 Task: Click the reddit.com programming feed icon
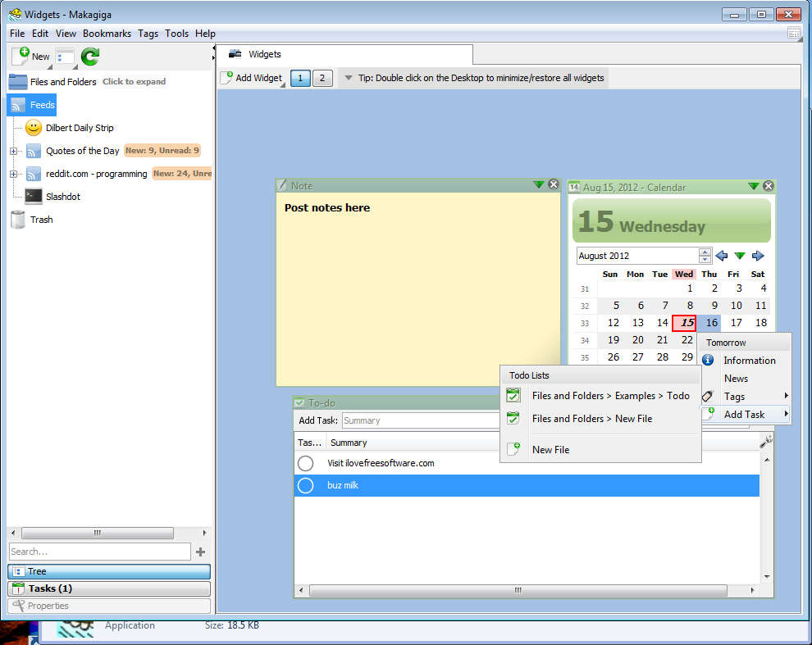[34, 174]
